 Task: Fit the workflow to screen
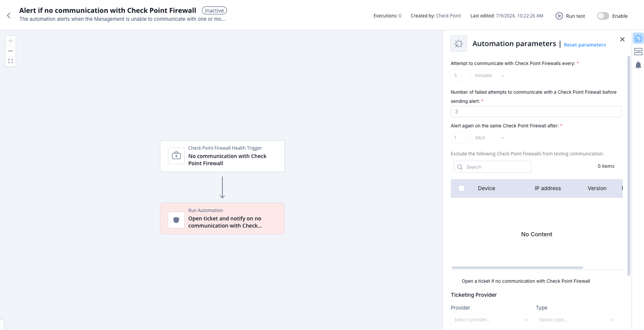coord(10,61)
